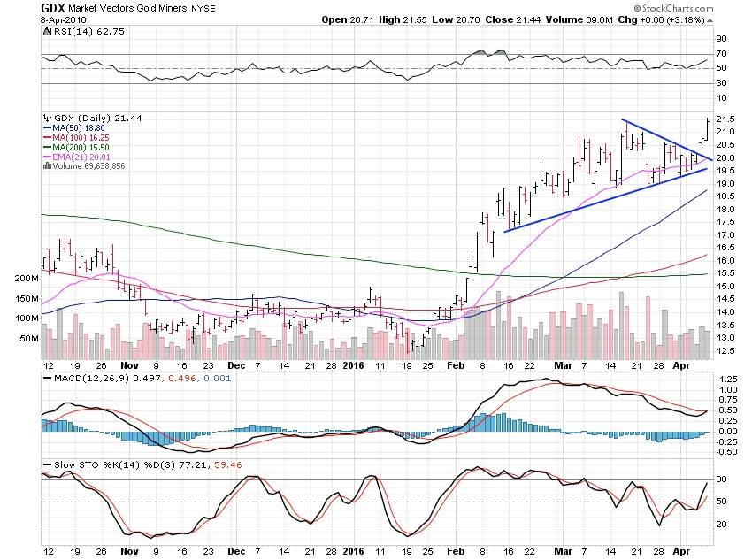Click the RSI(14) 62.75 label

click(x=89, y=31)
